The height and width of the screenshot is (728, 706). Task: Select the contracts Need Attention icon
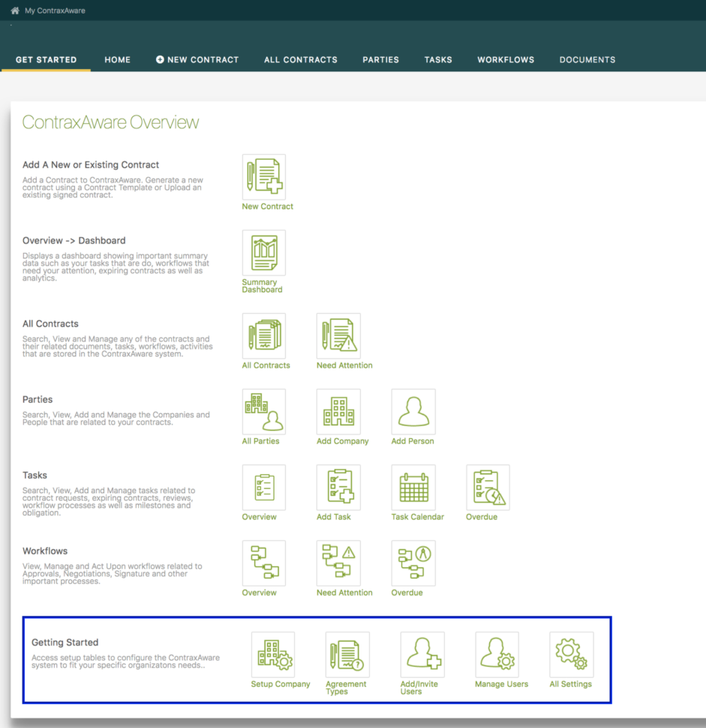pyautogui.click(x=338, y=336)
